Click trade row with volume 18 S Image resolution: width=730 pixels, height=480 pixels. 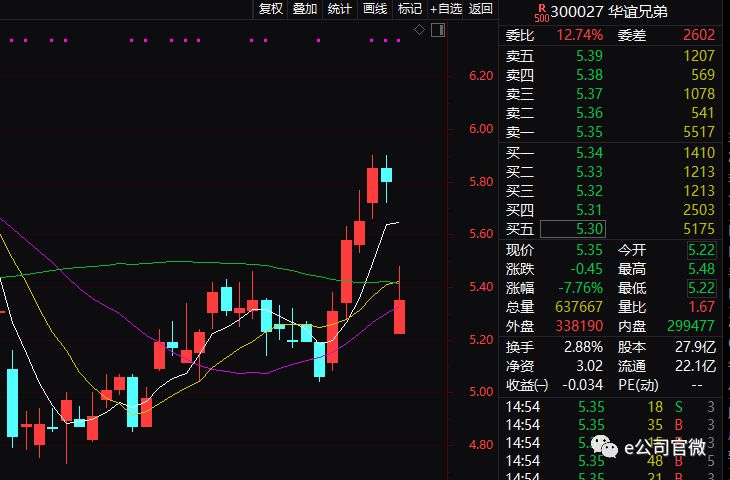click(x=610, y=407)
